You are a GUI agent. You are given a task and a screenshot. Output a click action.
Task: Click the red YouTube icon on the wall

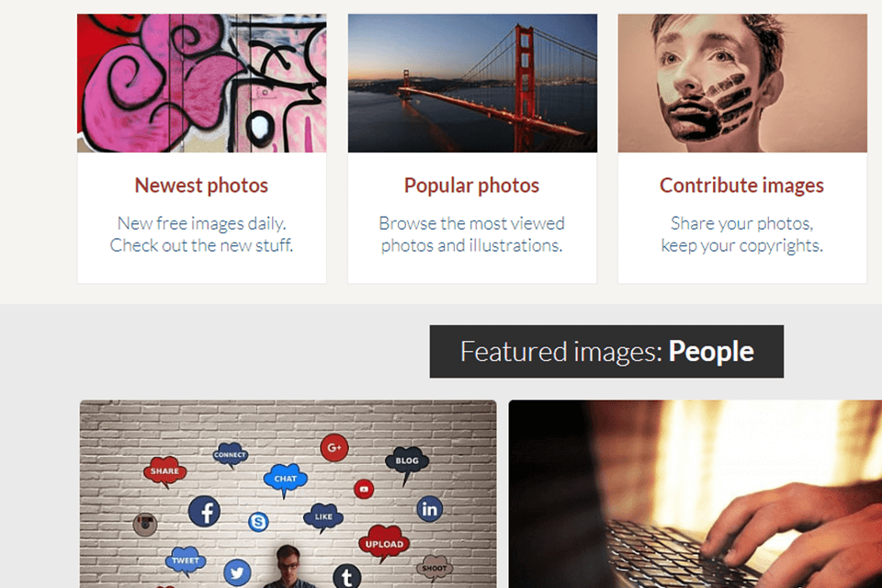click(364, 489)
